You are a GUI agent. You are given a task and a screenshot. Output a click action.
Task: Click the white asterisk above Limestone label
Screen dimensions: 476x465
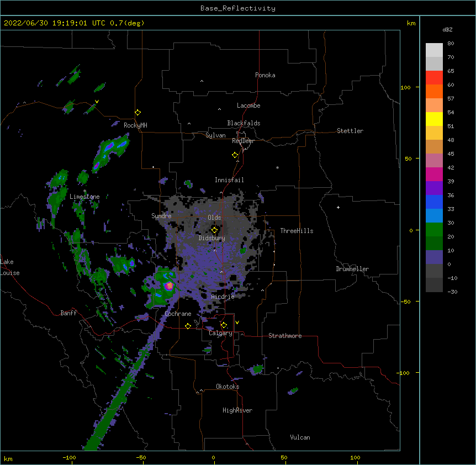[84, 191]
